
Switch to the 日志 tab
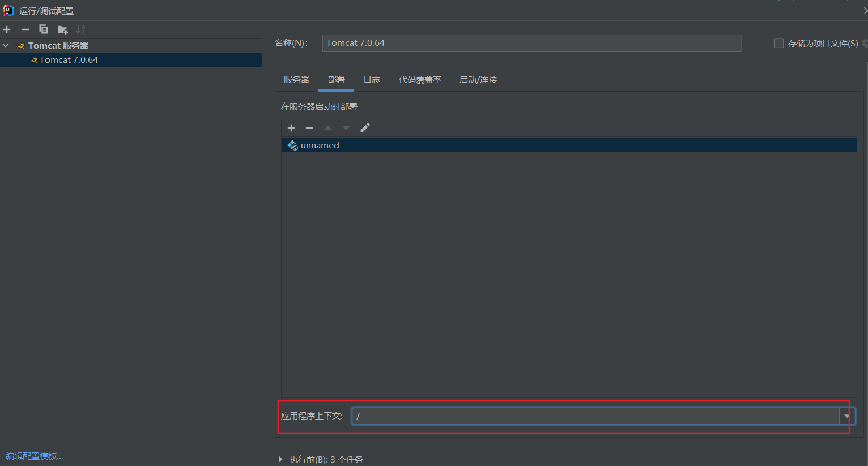(372, 80)
